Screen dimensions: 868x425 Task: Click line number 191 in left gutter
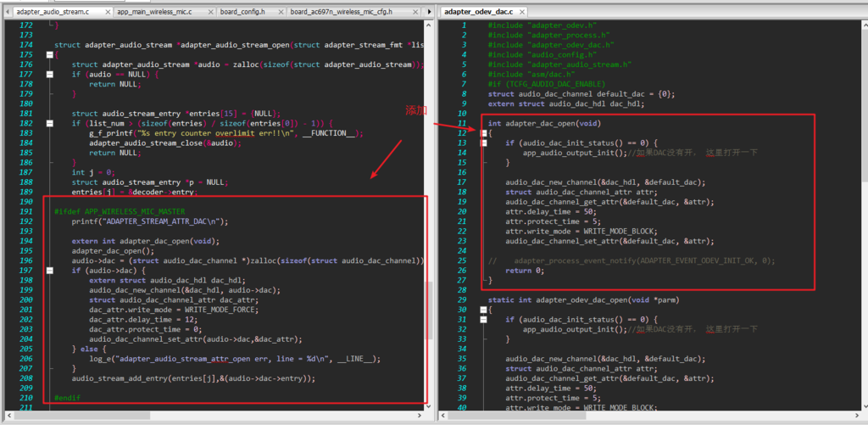(x=26, y=212)
